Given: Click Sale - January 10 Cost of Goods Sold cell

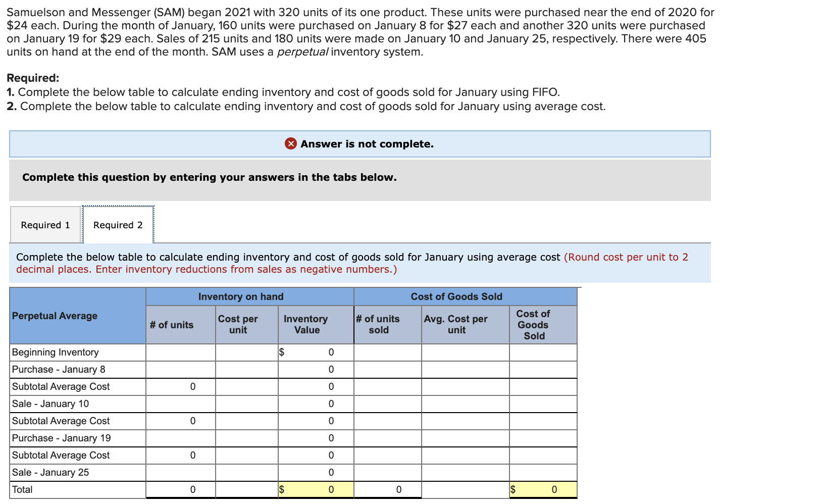Looking at the screenshot, I should pyautogui.click(x=543, y=404).
